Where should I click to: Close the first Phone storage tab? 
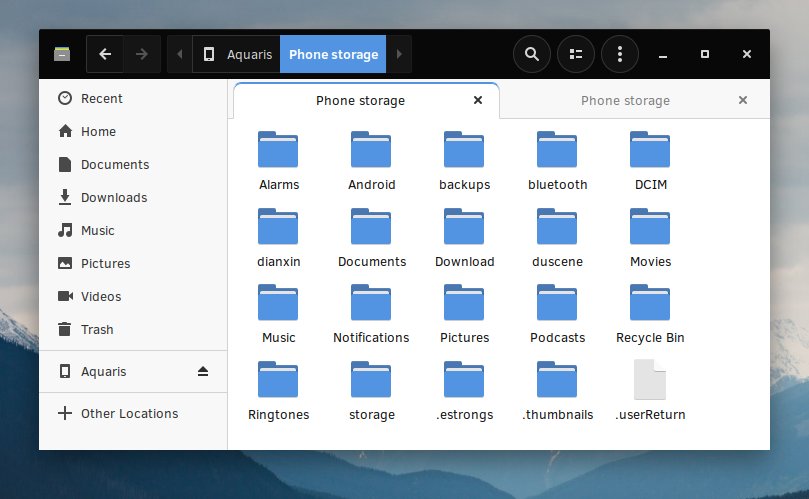[x=478, y=101]
